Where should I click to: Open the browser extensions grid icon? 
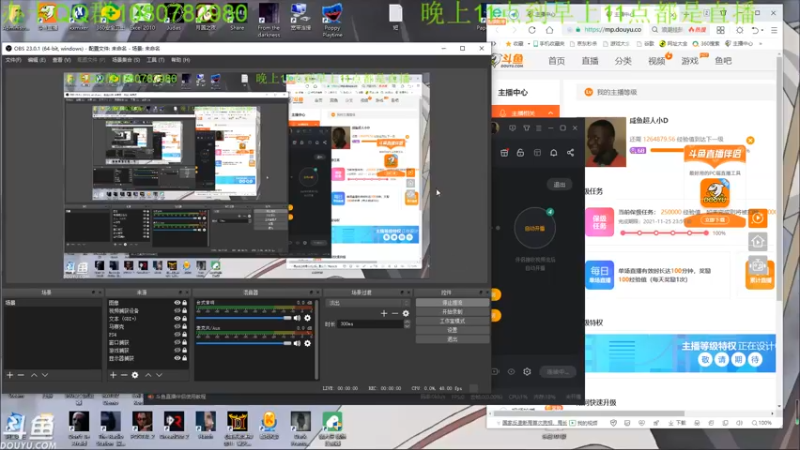pyautogui.click(x=720, y=30)
